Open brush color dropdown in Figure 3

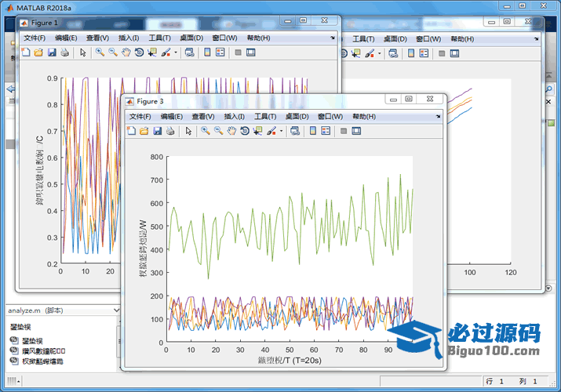281,131
